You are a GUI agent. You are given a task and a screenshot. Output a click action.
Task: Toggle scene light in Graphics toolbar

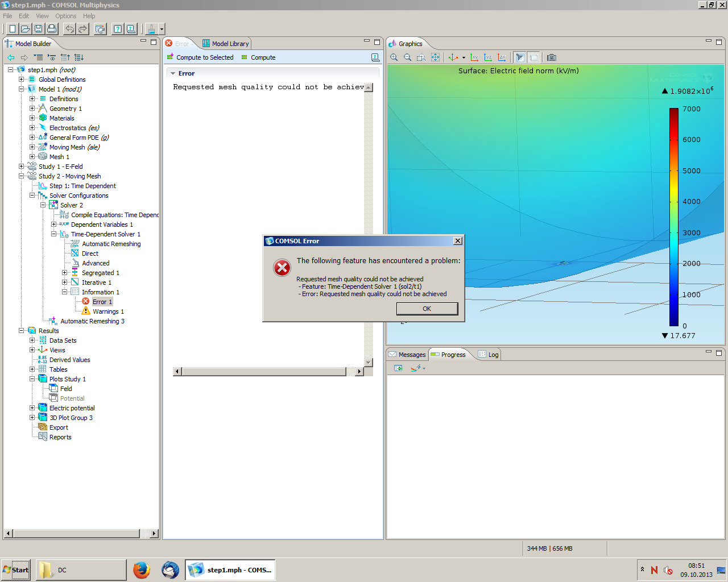coord(520,57)
